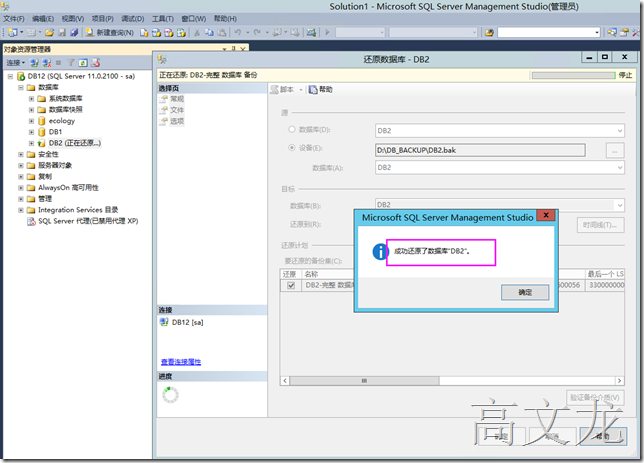Screen dimensions: 644x463
Task: Click the Analysis Services MDX Query icon
Action: point(156,32)
